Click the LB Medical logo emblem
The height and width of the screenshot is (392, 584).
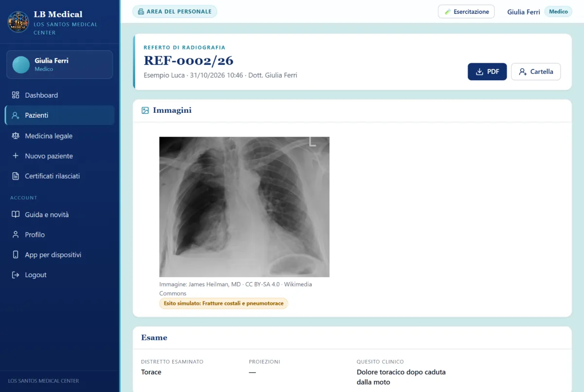(x=18, y=22)
